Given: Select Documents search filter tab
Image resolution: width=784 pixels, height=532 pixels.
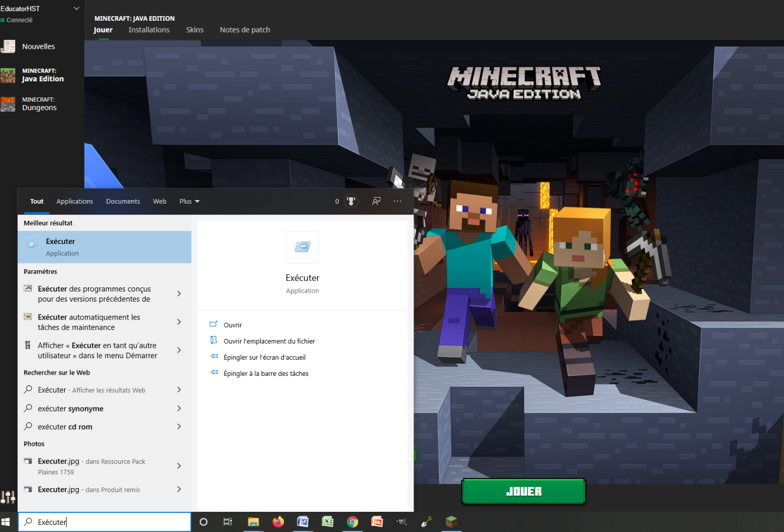Looking at the screenshot, I should [123, 201].
